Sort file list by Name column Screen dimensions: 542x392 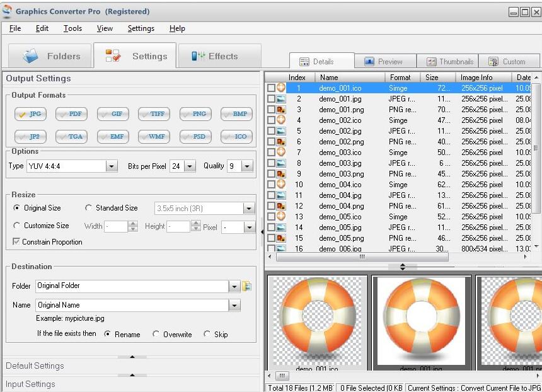click(x=350, y=78)
